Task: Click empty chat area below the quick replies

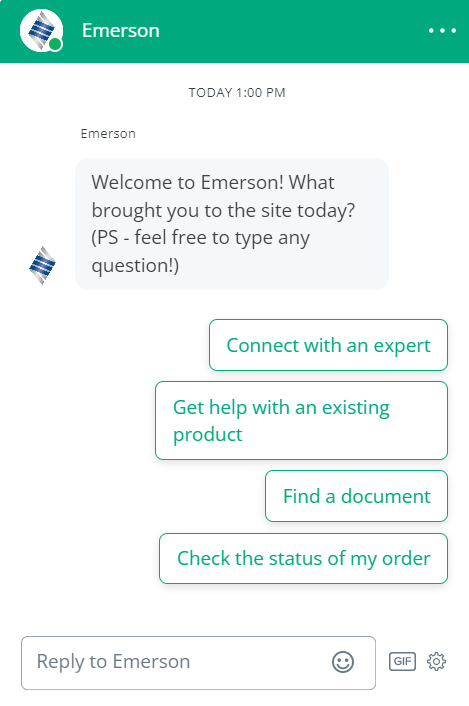Action: point(234,608)
